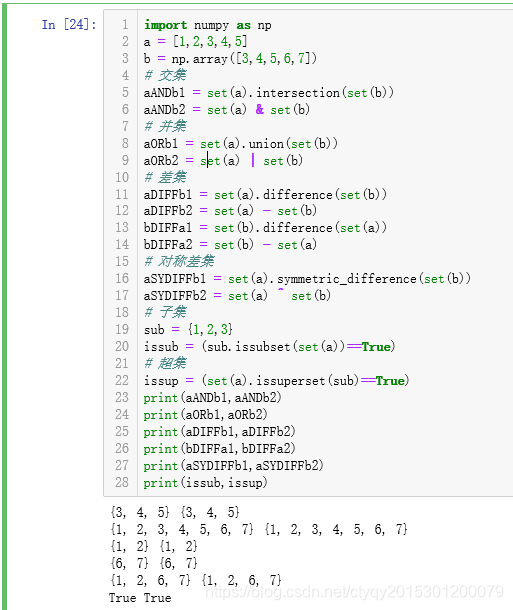Click output row '{1, 2, 6, 7} {1, 2, 6, 7}'
The width and height of the screenshot is (513, 610).
click(196, 580)
